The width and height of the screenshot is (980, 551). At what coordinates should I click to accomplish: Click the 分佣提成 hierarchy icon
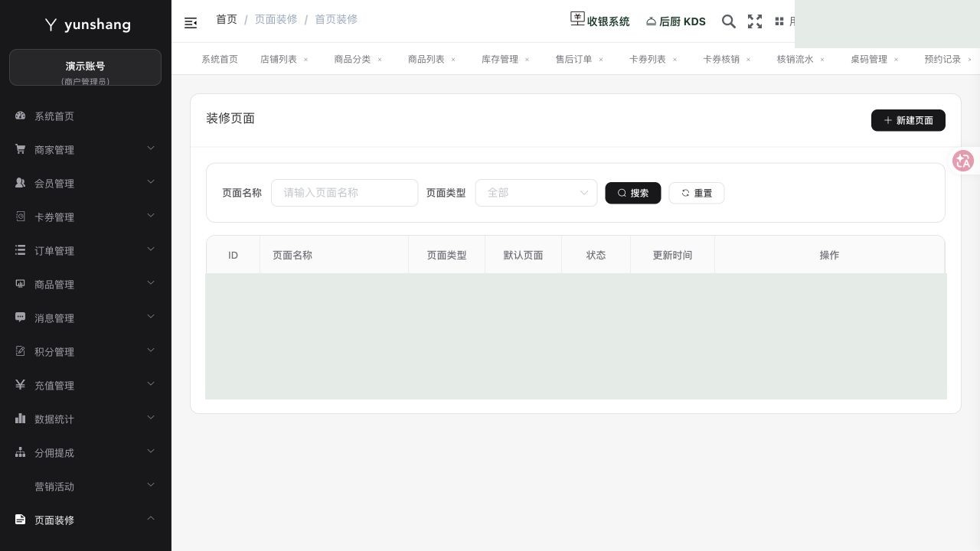[21, 452]
